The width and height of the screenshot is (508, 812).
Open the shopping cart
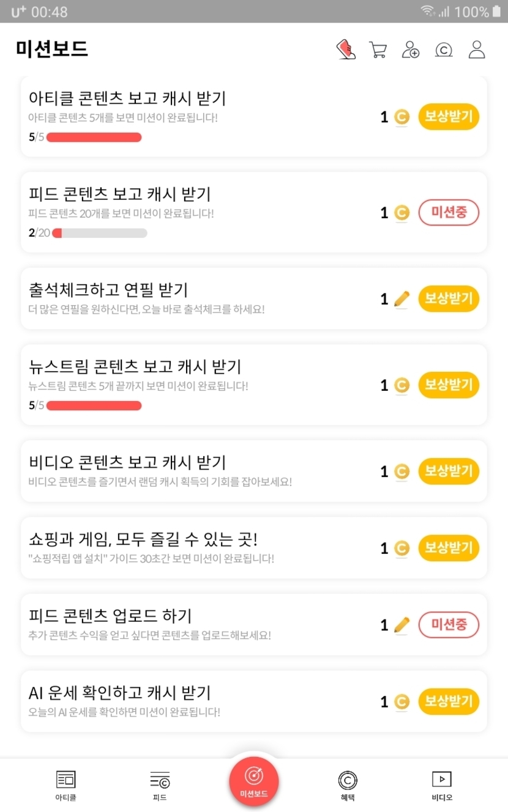click(x=378, y=50)
